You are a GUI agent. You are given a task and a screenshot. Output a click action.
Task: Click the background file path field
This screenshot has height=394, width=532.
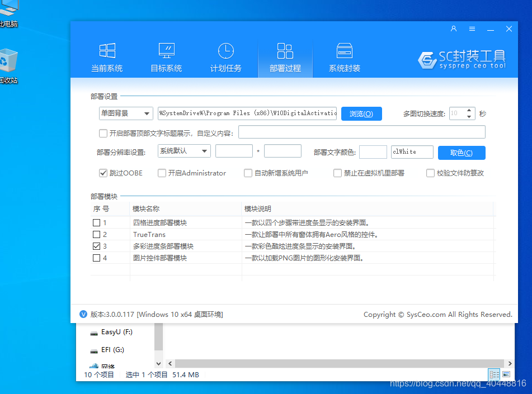[247, 113]
